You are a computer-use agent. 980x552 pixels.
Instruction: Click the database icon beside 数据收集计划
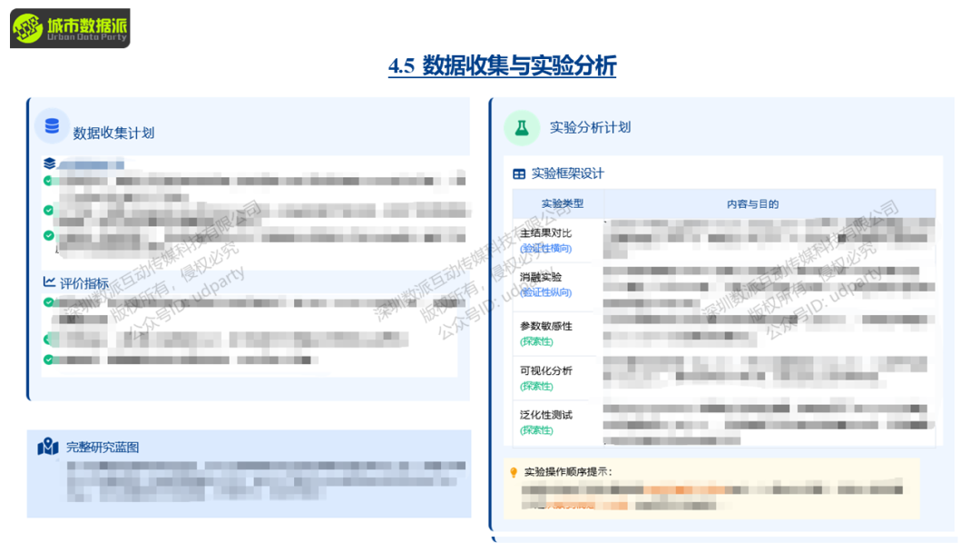(52, 127)
